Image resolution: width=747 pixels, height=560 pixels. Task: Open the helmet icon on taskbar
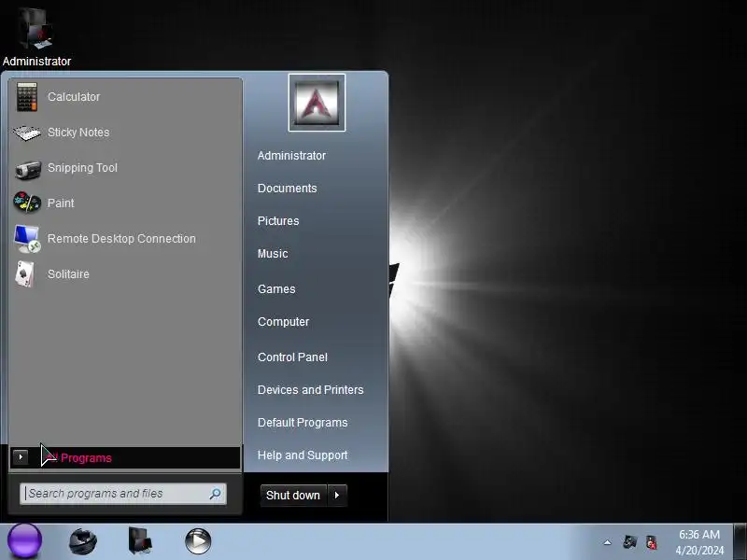pyautogui.click(x=83, y=541)
